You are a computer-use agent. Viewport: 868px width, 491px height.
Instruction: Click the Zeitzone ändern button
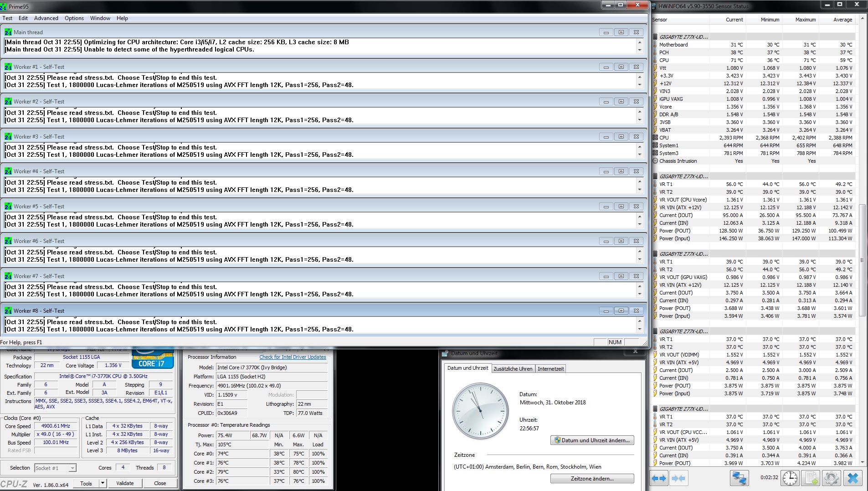click(x=592, y=479)
